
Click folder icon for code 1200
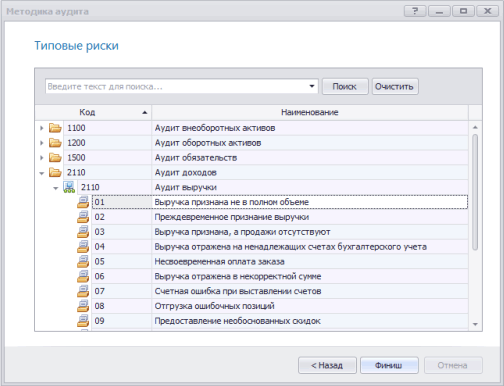point(55,143)
